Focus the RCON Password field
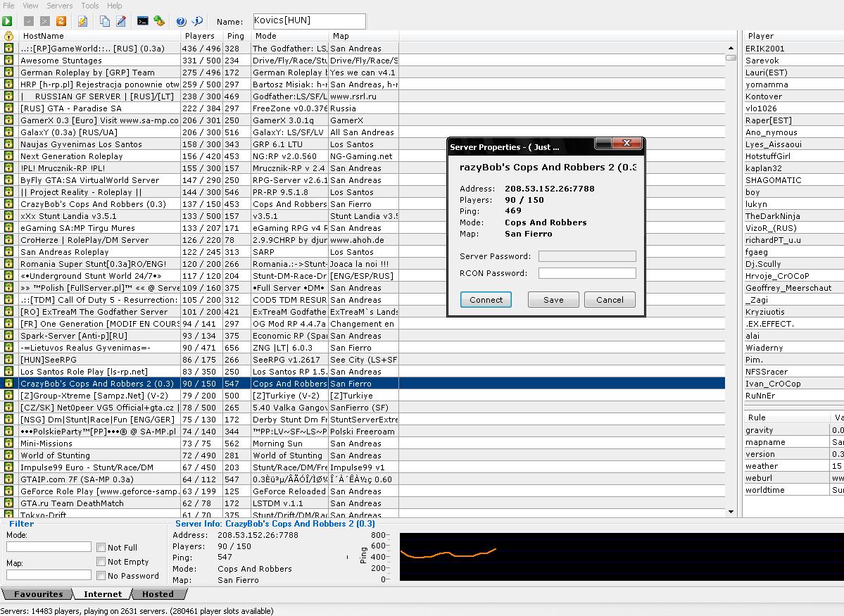This screenshot has height=616, width=844. pyautogui.click(x=587, y=273)
